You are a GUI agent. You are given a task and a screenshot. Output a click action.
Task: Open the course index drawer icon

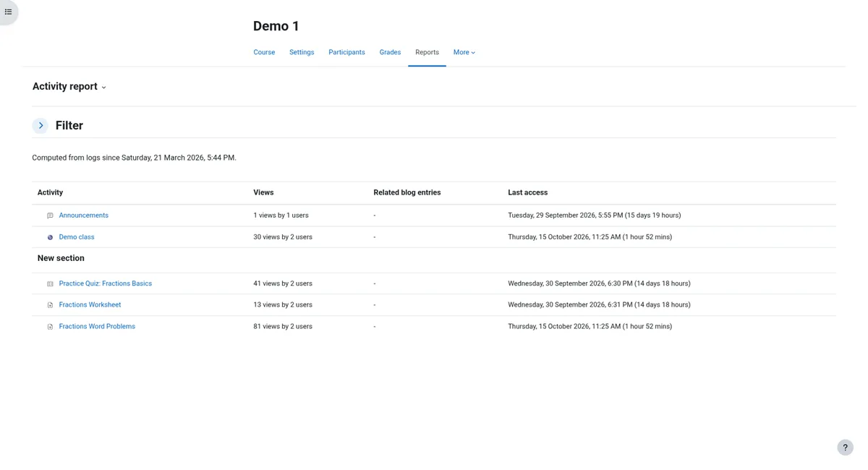pos(8,12)
